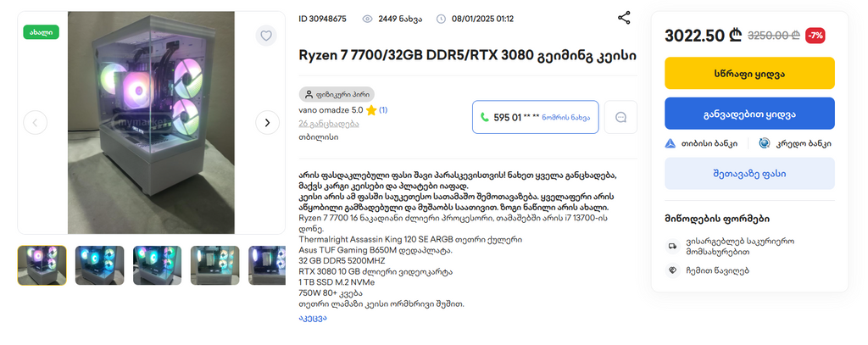
Task: Click the self-pickup handshake icon
Action: click(x=672, y=270)
